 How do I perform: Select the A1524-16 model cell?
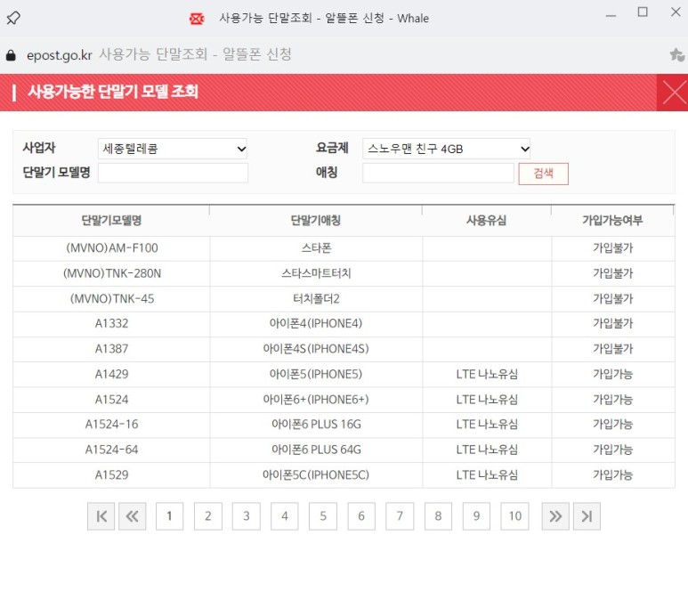[111, 425]
